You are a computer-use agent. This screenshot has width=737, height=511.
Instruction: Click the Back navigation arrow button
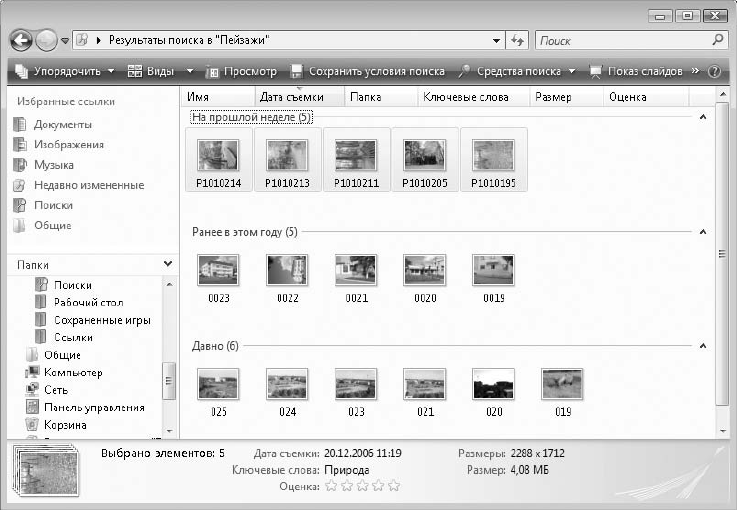click(22, 41)
